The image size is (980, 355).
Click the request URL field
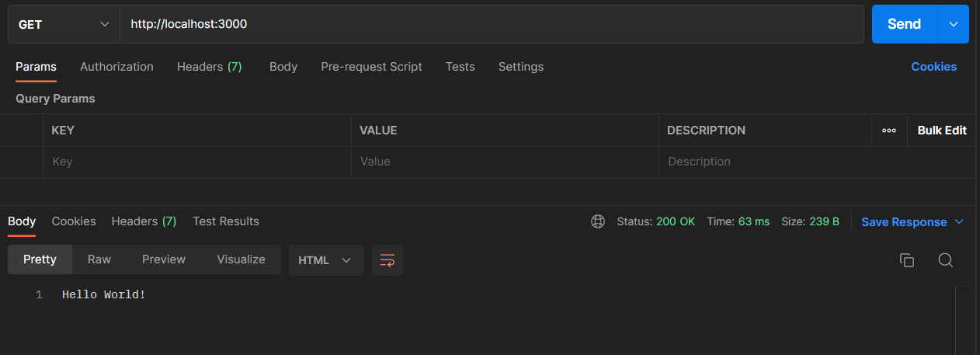[x=489, y=24]
